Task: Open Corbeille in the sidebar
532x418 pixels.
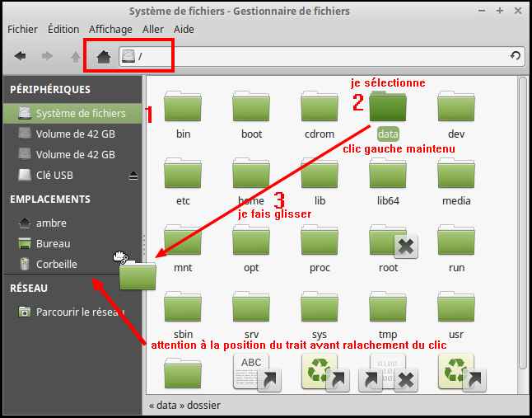Action: (56, 264)
